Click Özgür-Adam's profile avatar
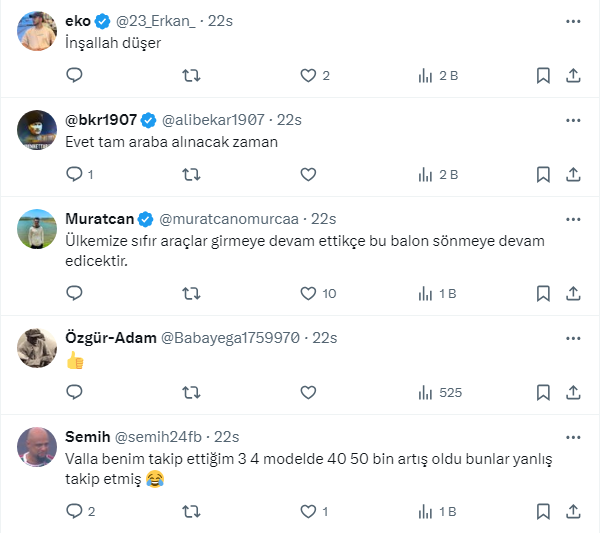The image size is (605, 533). (36, 347)
